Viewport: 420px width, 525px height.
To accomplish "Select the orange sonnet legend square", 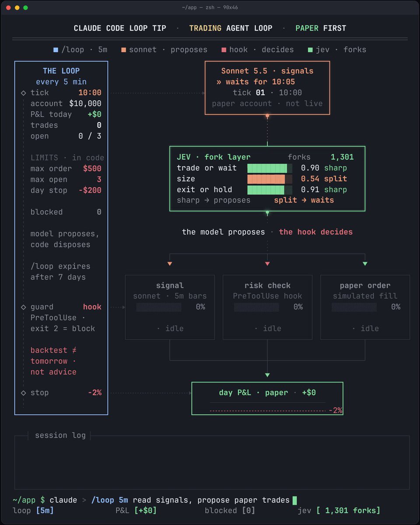I will pyautogui.click(x=124, y=49).
